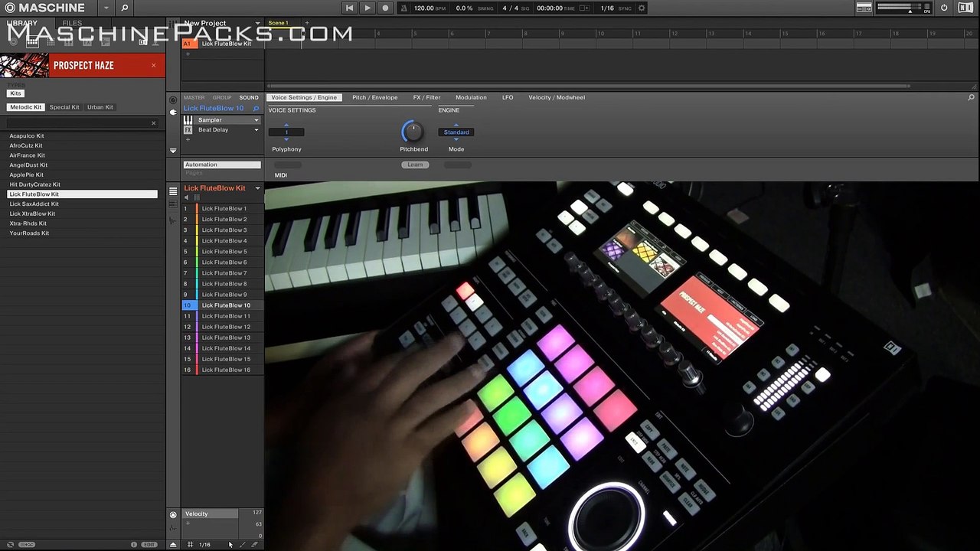Add a new scene with plus button

[x=307, y=24]
